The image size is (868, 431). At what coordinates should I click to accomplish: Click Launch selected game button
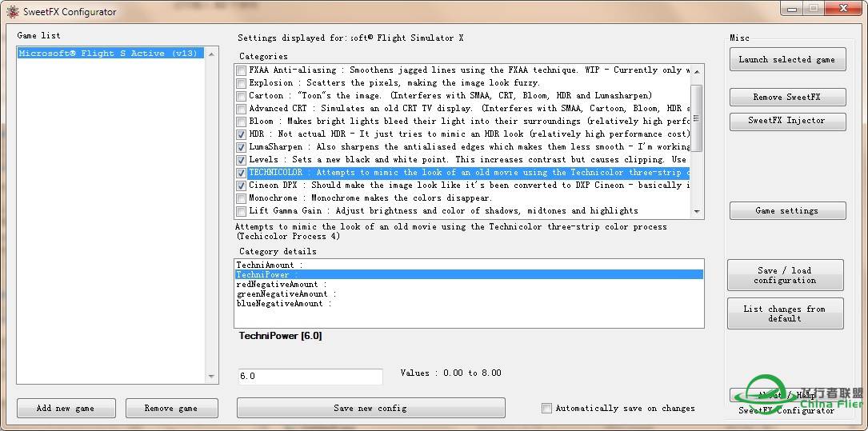click(x=786, y=59)
